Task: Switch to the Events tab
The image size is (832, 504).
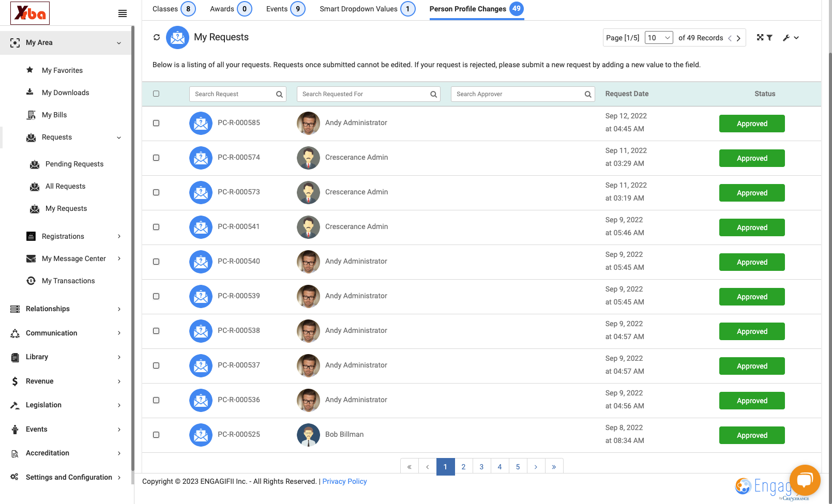Action: 285,9
